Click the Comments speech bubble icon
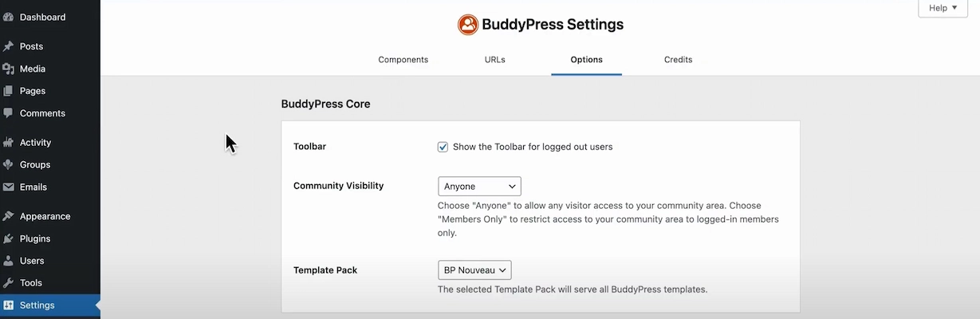This screenshot has height=319, width=980. (9, 113)
